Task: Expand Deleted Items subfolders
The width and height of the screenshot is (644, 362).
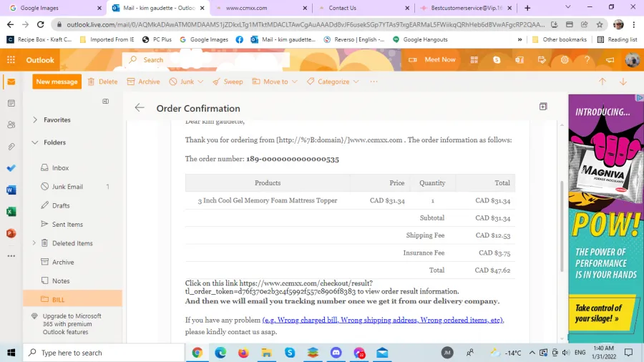Action: pos(34,243)
